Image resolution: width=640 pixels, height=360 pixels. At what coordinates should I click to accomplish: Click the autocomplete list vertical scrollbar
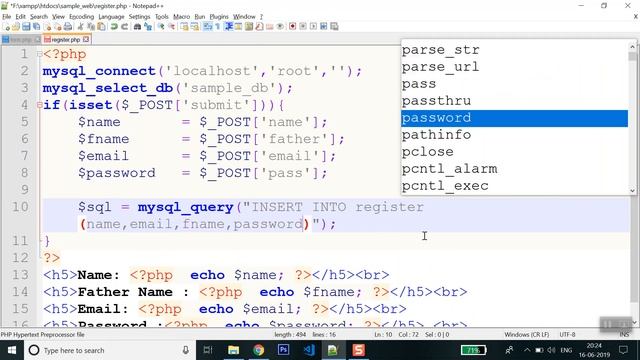click(x=633, y=118)
